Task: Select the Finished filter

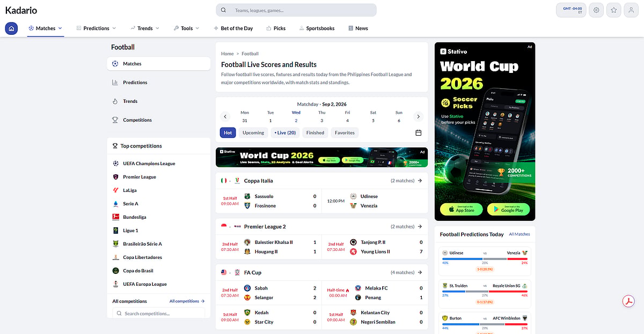Action: [x=315, y=132]
